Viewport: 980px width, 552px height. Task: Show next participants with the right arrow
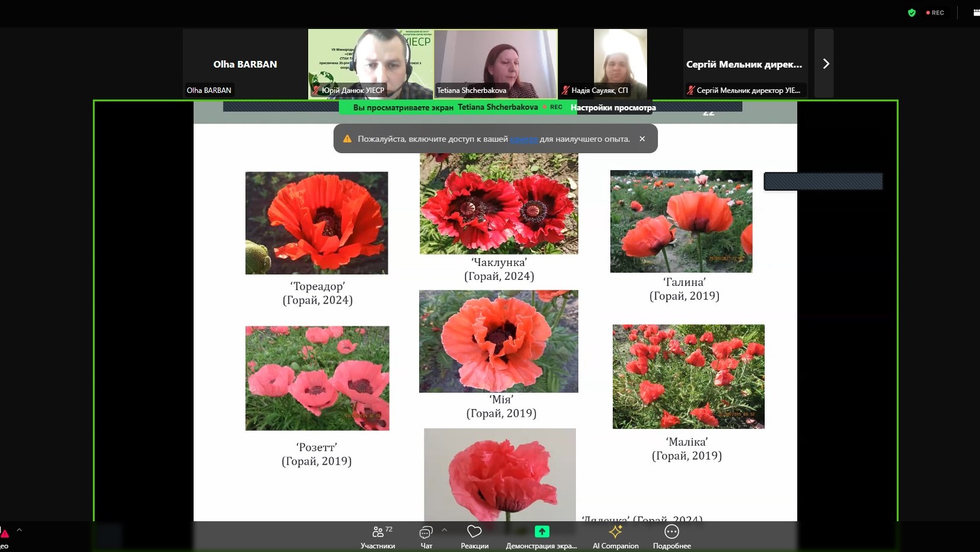(x=825, y=64)
